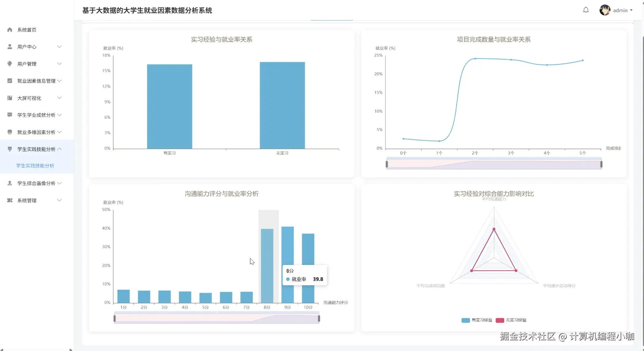The width and height of the screenshot is (644, 351).
Task: Click right handle of project chart zoom slider
Action: click(x=601, y=164)
